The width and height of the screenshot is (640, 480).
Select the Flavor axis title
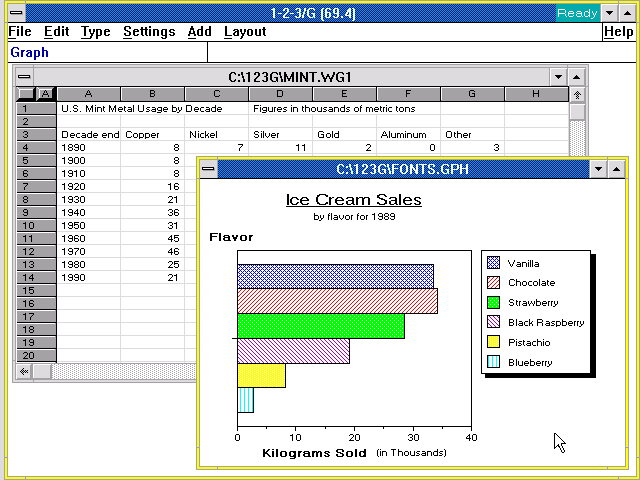click(231, 237)
